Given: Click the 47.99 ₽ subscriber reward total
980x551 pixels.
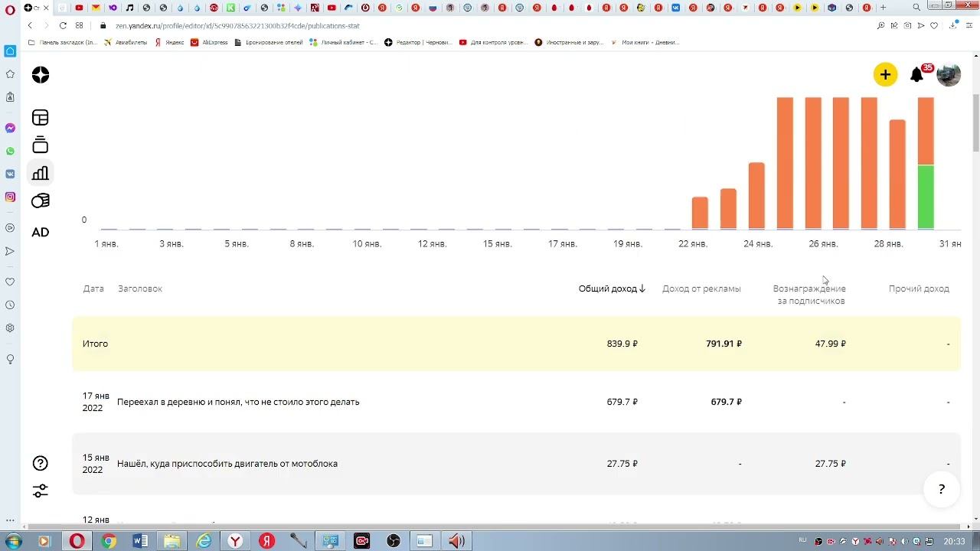Looking at the screenshot, I should pos(831,344).
